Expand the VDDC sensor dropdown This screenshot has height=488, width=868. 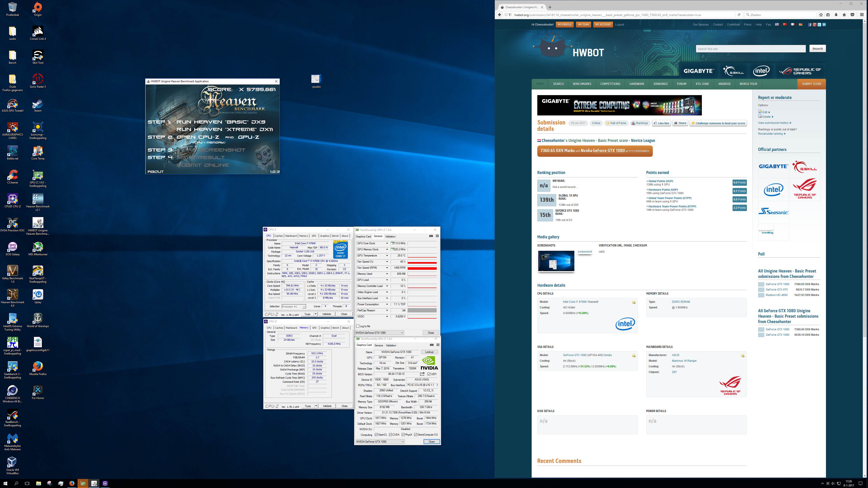(387, 317)
